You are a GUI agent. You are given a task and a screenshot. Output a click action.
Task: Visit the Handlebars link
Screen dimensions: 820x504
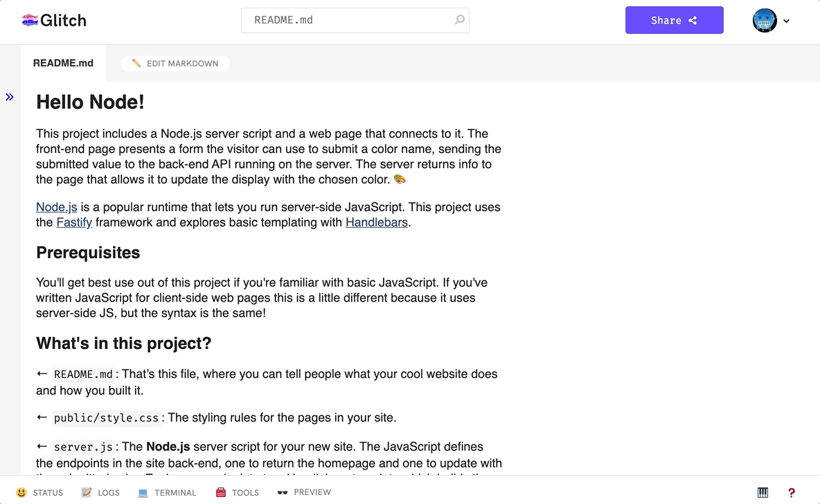point(377,222)
